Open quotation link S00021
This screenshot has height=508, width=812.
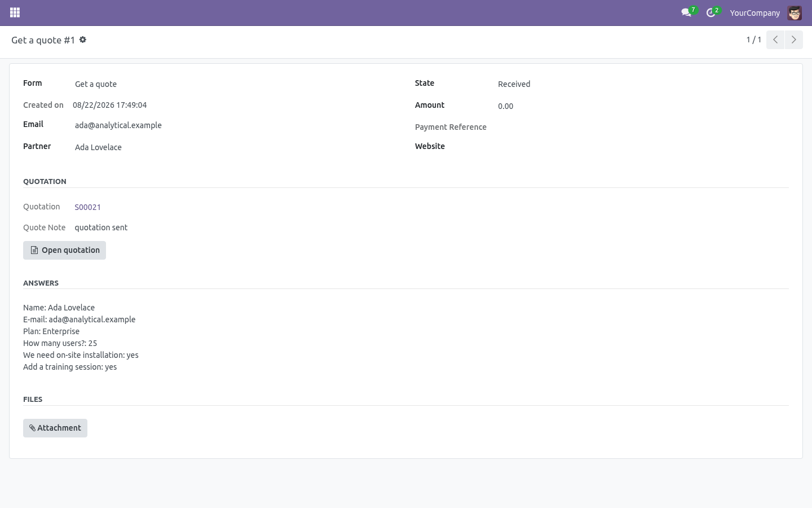(x=88, y=207)
